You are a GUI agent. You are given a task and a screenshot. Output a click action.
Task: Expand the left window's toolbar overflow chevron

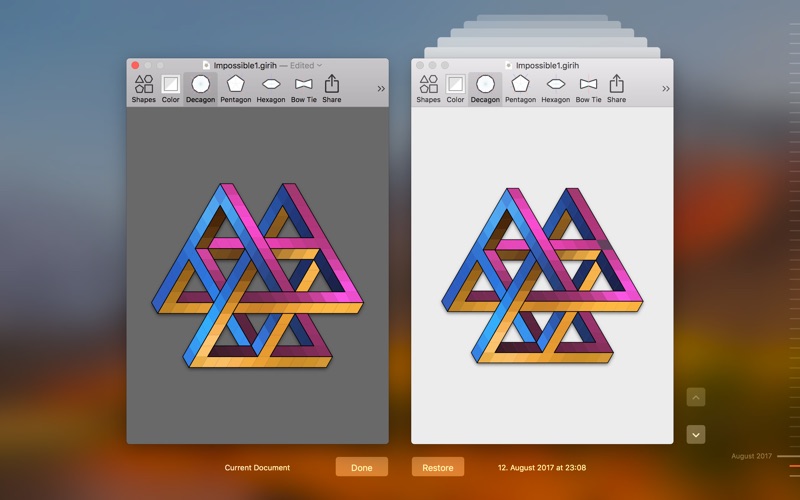[x=381, y=89]
